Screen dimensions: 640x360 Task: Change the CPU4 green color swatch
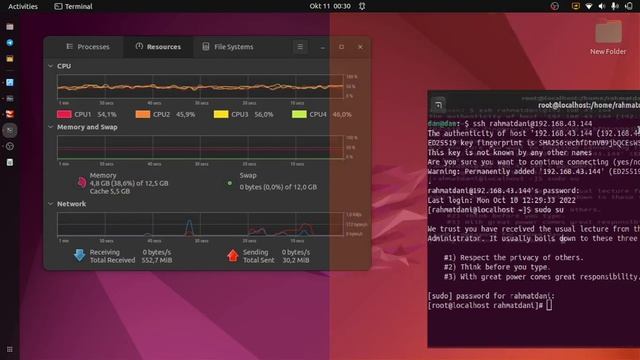point(299,114)
